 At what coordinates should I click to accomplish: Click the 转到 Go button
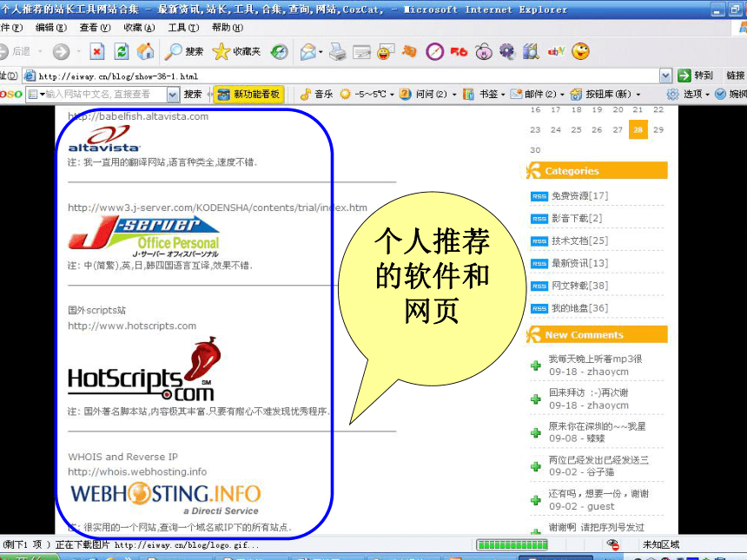(x=695, y=76)
